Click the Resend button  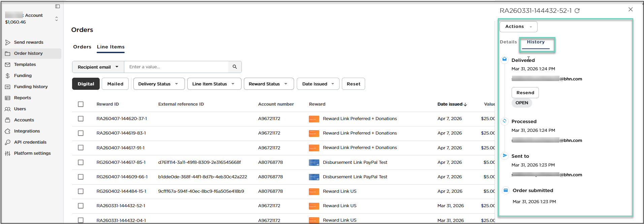(x=525, y=92)
